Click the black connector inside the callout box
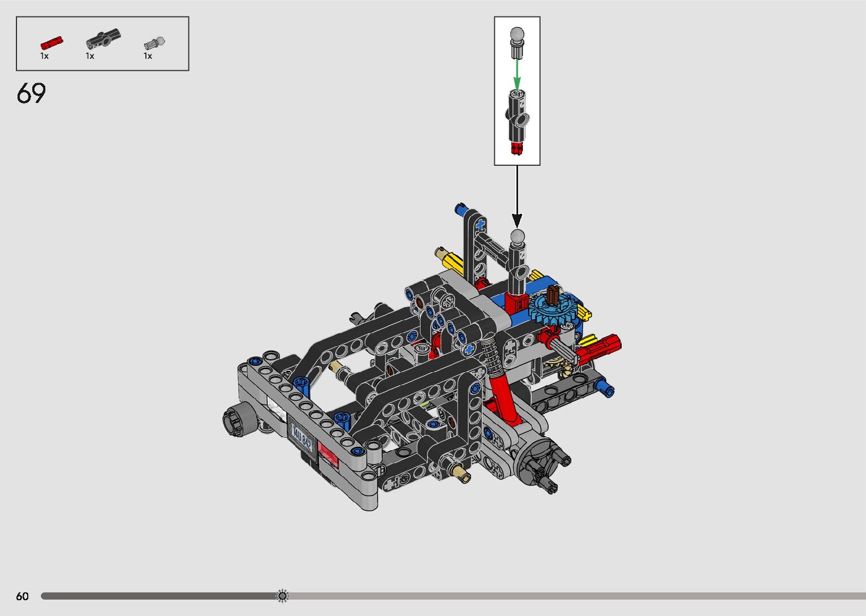The height and width of the screenshot is (616, 866). 517,116
